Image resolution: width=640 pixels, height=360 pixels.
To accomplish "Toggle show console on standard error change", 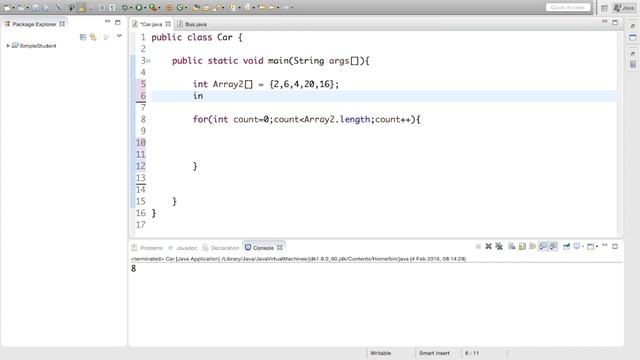I will [x=553, y=247].
